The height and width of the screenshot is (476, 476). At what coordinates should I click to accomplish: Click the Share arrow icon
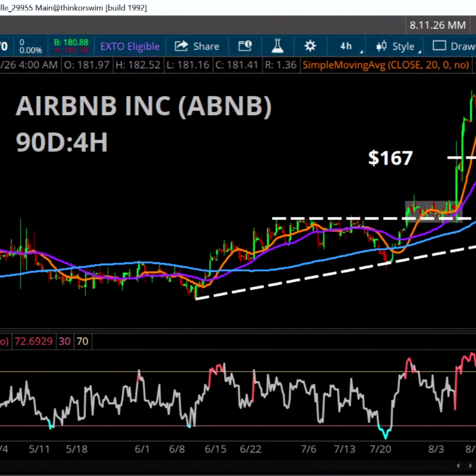click(x=181, y=46)
